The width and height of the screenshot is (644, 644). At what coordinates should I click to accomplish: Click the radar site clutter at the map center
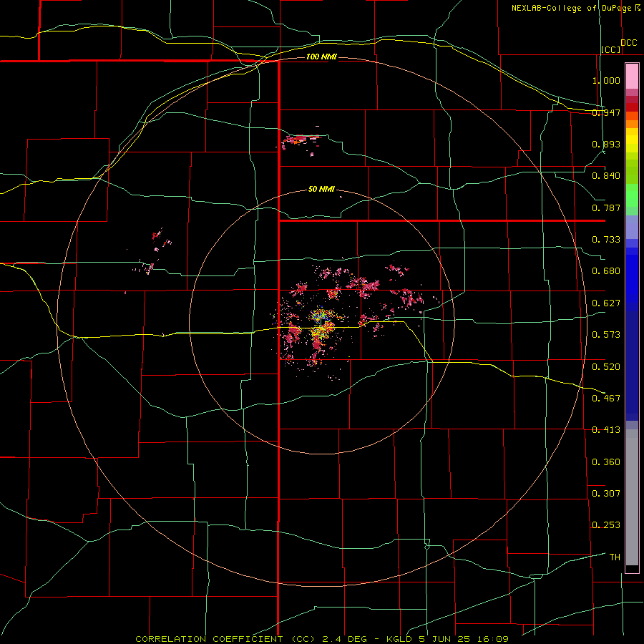pos(321,324)
